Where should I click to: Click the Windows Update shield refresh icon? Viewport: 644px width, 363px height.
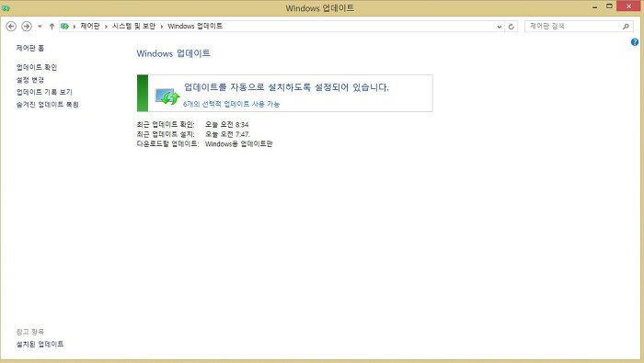[x=167, y=96]
